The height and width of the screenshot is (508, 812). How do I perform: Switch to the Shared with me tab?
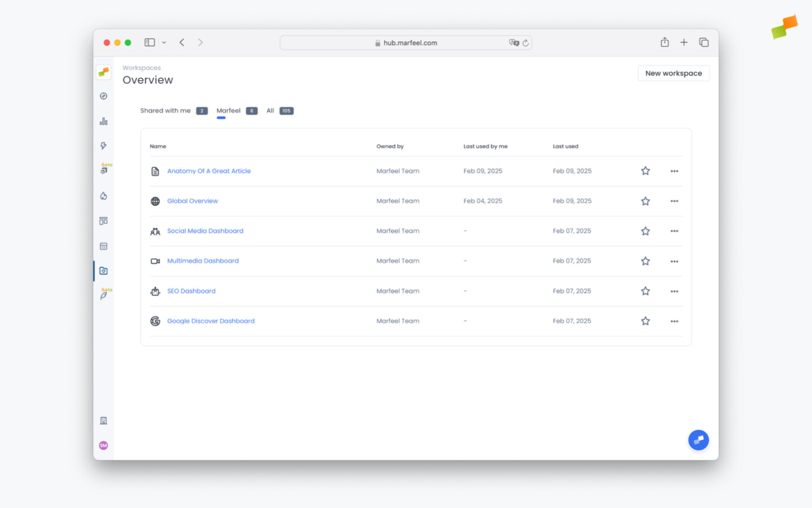coord(165,111)
